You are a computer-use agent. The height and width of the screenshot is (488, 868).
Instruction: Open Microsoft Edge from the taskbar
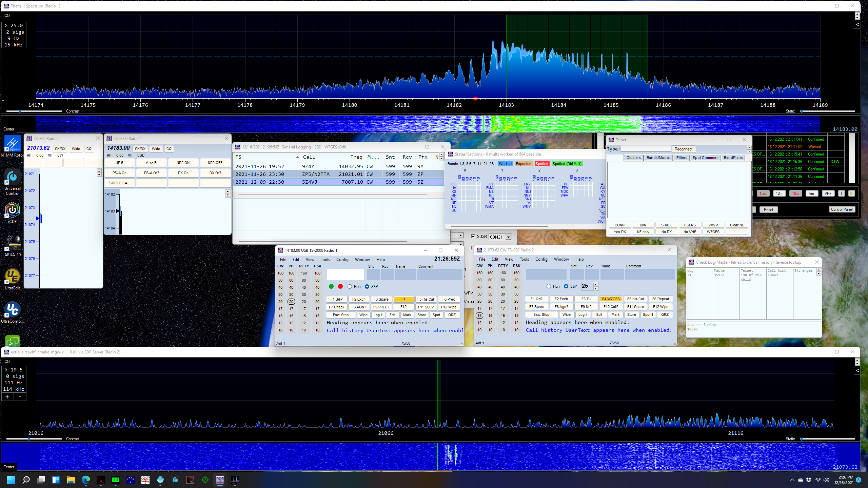point(86,480)
